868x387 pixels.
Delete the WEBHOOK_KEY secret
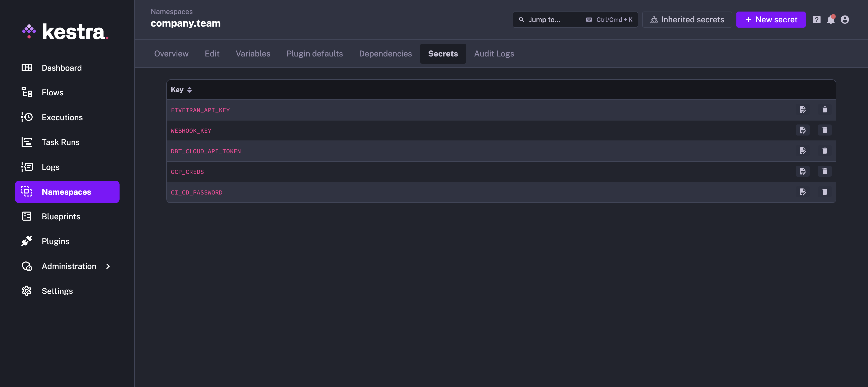[824, 130]
